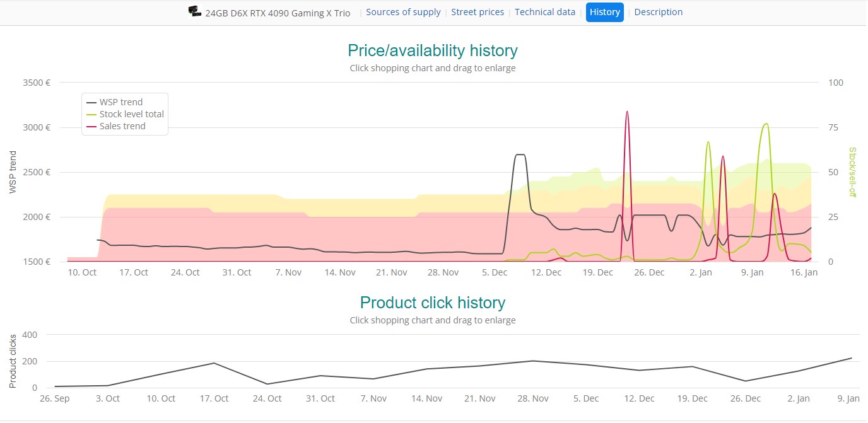Open the Street prices tab
868x423 pixels.
coord(478,11)
